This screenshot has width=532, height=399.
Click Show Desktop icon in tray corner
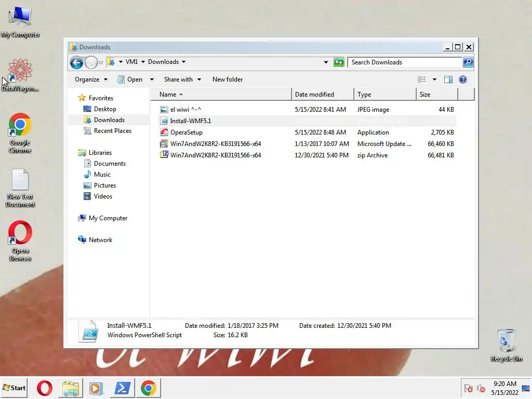coord(526,388)
